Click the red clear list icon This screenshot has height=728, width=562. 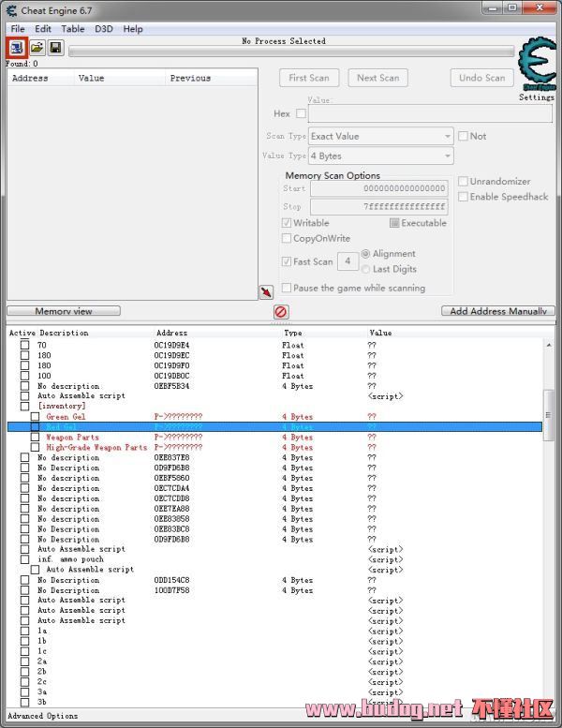[281, 312]
